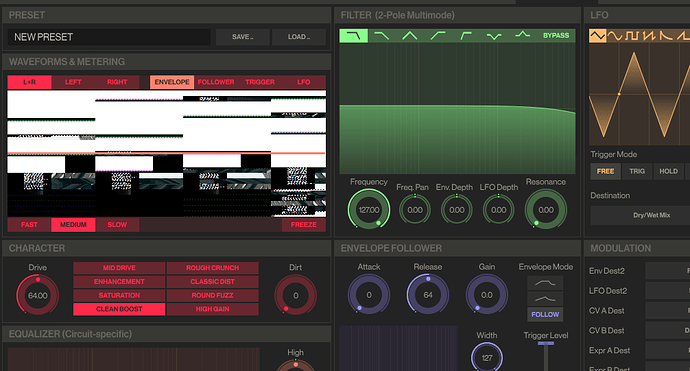Pick the Envelope Mode curve just above FOLLOW

545,299
